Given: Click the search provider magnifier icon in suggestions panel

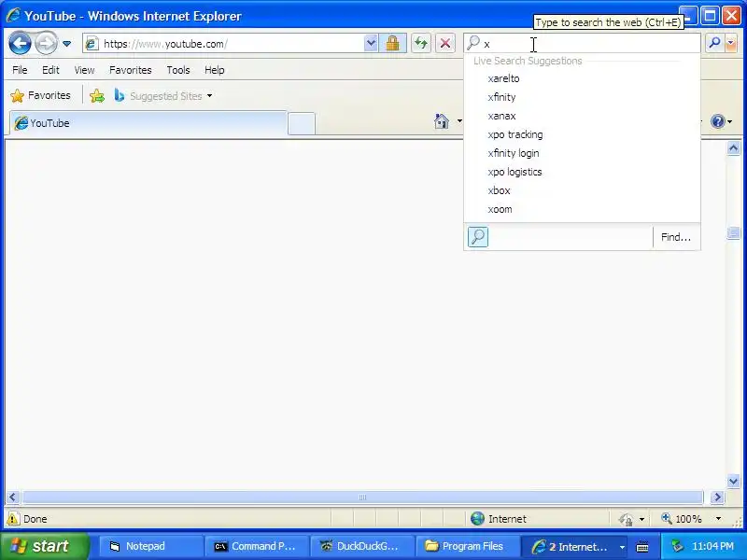Looking at the screenshot, I should tap(478, 237).
